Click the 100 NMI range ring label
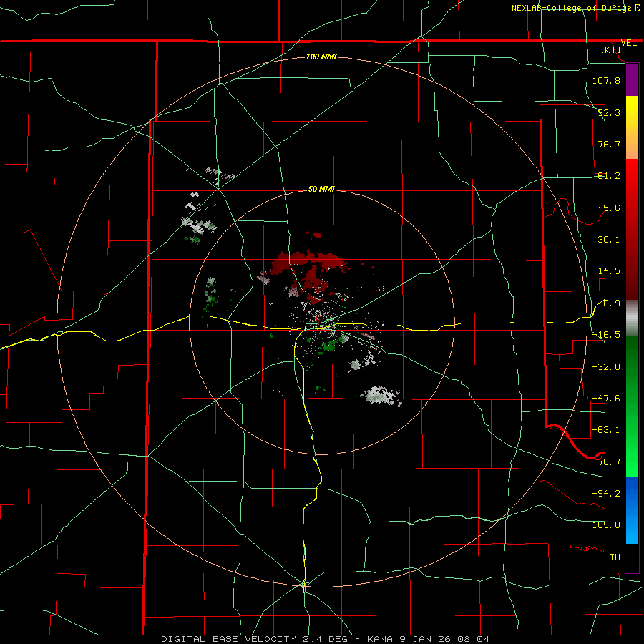 tap(321, 57)
